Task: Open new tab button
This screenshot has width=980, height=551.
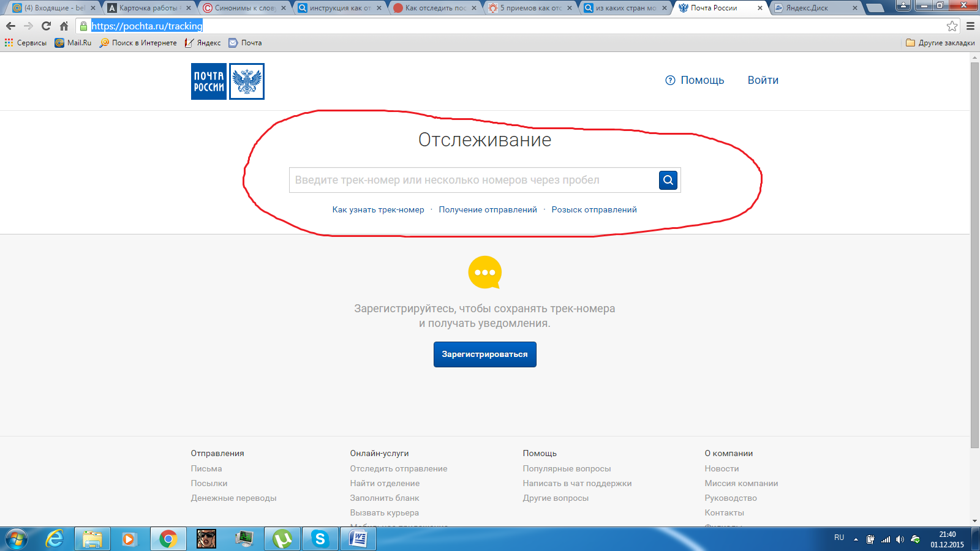Action: (x=875, y=8)
